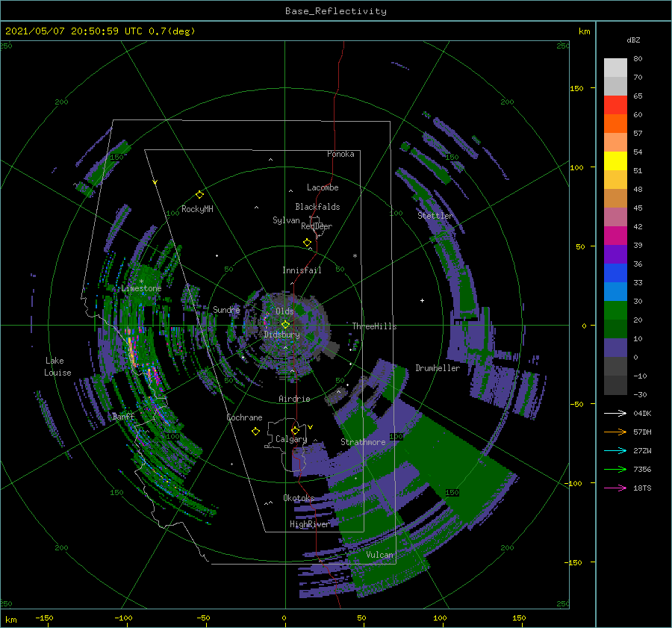Click the Limestone label

(x=141, y=288)
